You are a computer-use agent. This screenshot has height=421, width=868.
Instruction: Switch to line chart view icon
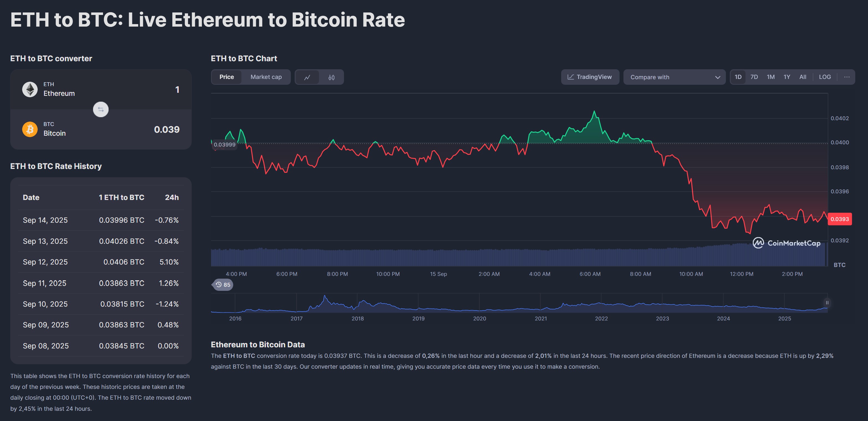pyautogui.click(x=307, y=77)
